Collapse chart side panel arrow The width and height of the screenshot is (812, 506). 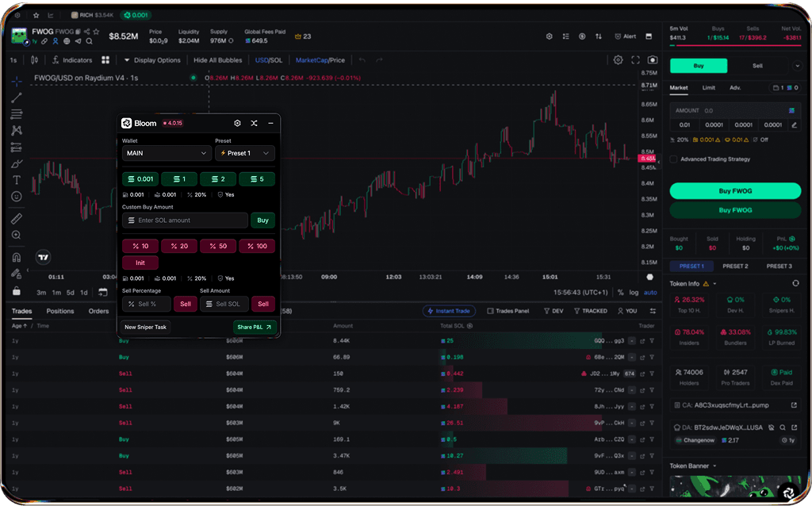pyautogui.click(x=659, y=163)
